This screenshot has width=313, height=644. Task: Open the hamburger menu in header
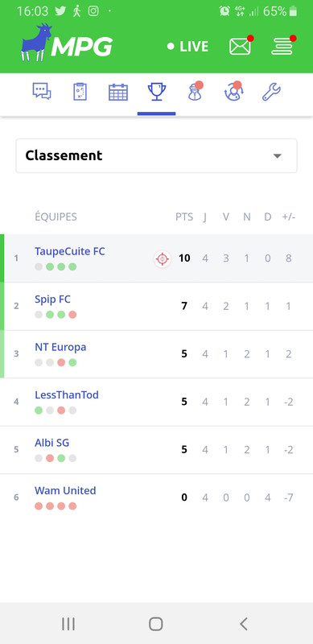tap(282, 46)
